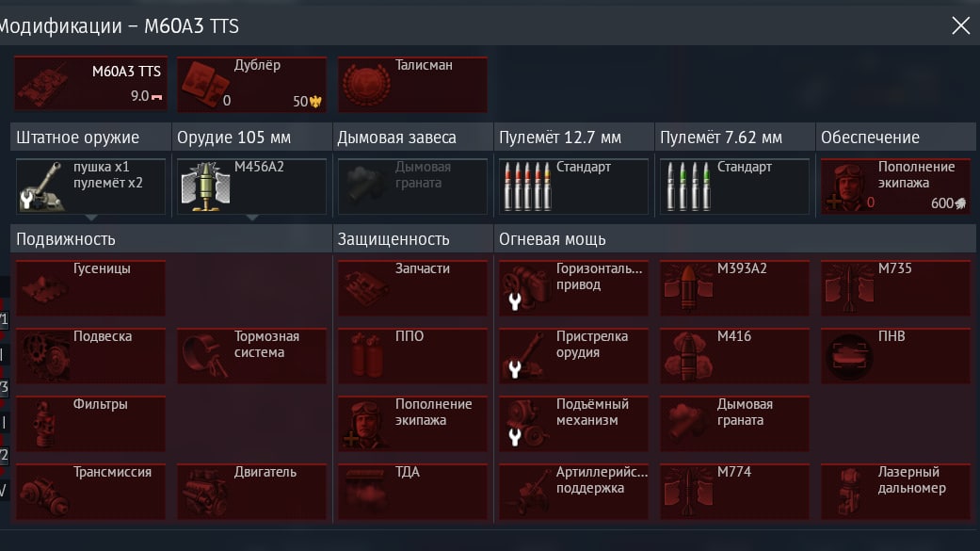Open the Артиллерийская поддержка modification
This screenshot has width=980, height=551.
point(573,492)
